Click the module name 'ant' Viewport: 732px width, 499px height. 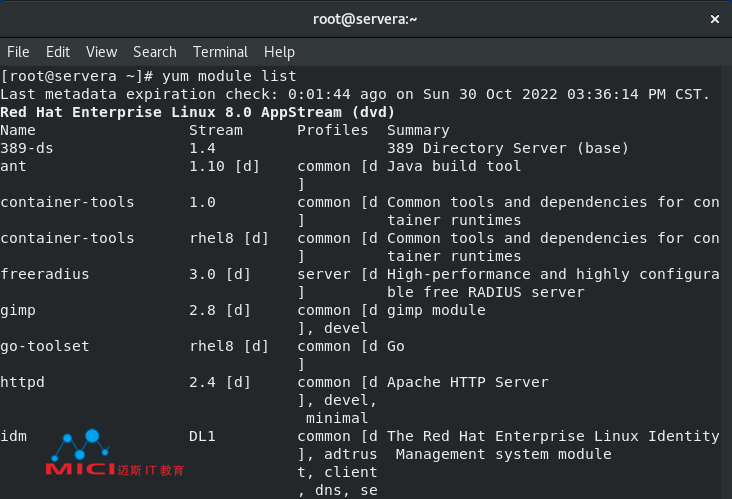(13, 167)
